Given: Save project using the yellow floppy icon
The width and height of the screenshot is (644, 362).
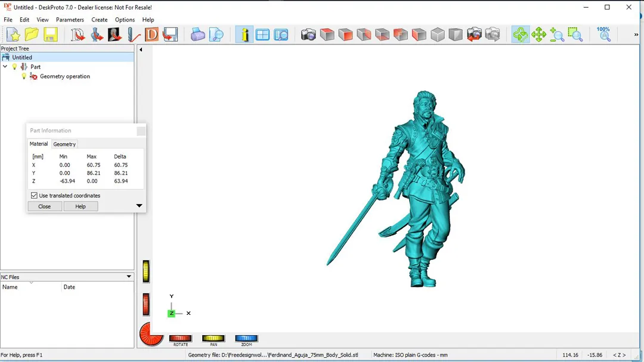Looking at the screenshot, I should (x=50, y=35).
